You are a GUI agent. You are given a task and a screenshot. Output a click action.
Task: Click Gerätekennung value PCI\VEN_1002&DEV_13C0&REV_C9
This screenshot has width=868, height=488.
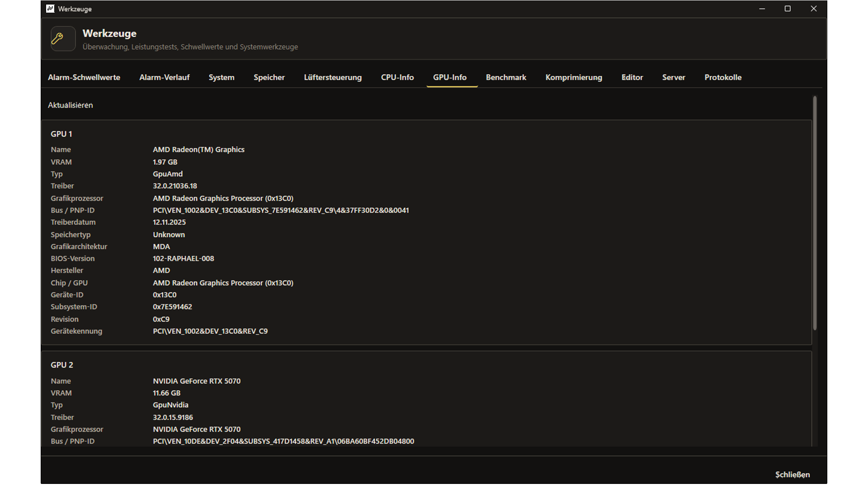(210, 331)
